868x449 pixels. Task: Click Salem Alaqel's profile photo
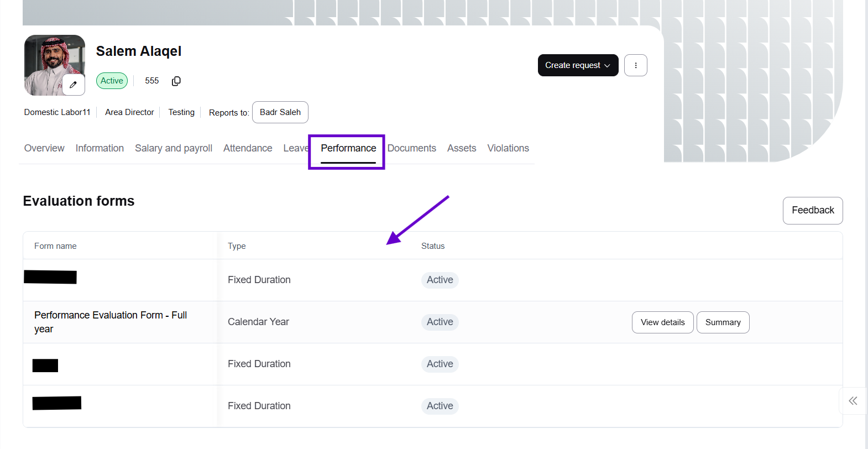click(50, 61)
